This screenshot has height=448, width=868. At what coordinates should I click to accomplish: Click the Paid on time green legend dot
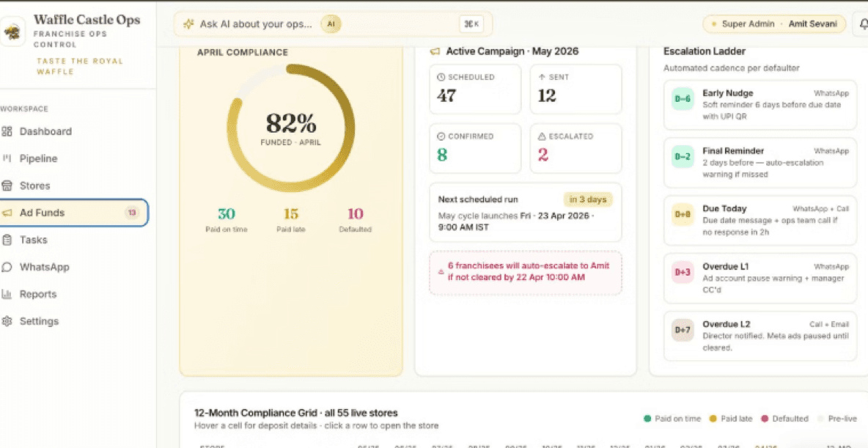pyautogui.click(x=647, y=419)
